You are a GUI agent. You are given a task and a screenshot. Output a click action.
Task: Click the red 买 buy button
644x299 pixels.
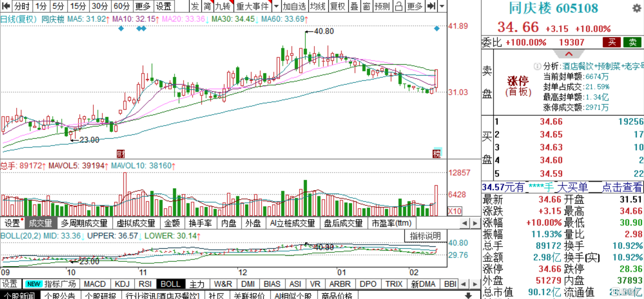pos(612,42)
